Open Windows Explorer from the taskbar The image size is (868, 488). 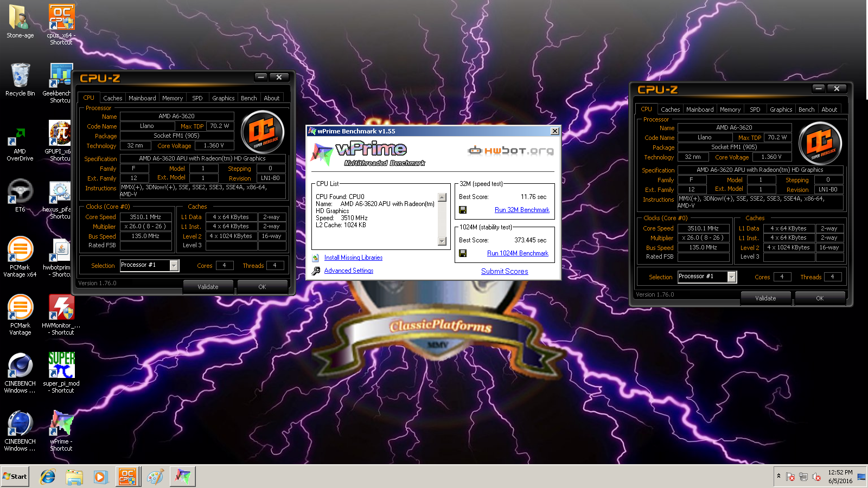pos(74,477)
